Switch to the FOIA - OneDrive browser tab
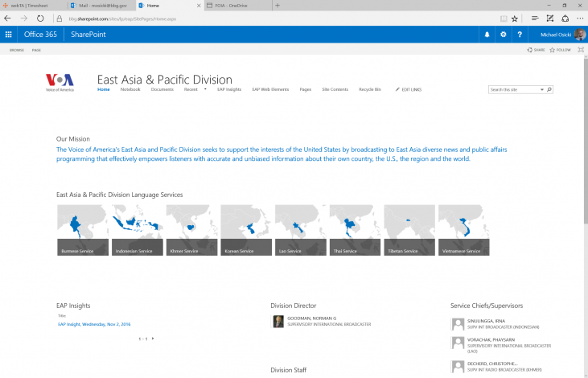The width and height of the screenshot is (588, 378). (236, 5)
